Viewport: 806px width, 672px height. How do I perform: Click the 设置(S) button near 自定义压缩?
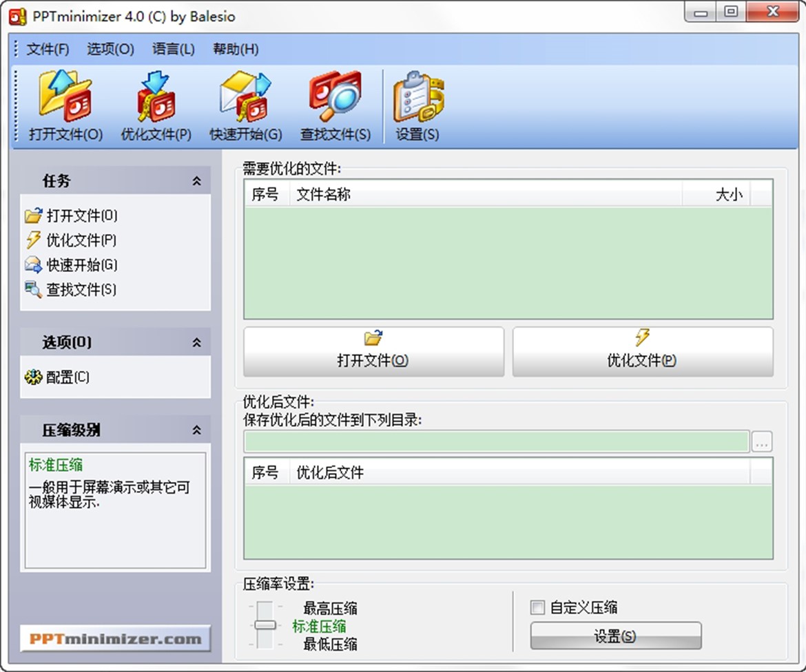pyautogui.click(x=615, y=635)
